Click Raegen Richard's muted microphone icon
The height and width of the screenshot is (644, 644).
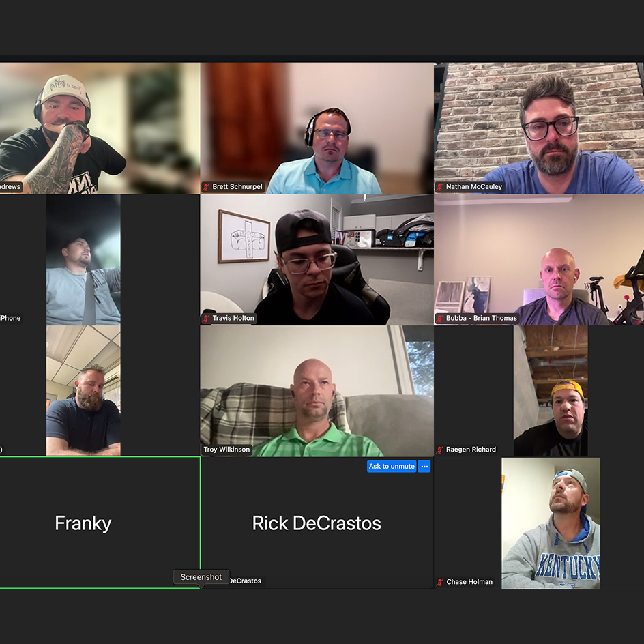coord(440,450)
